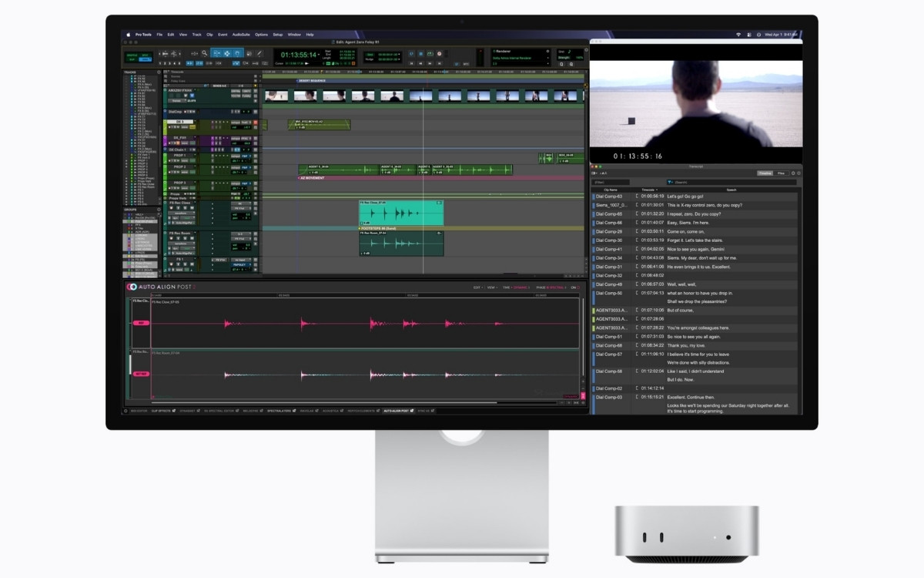
Task: Toggle Shuffle edit mode
Action: [x=132, y=55]
